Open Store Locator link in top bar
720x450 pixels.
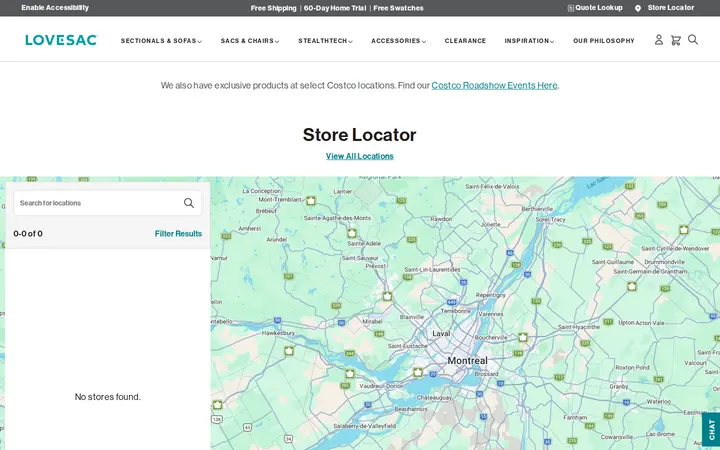[x=671, y=8]
